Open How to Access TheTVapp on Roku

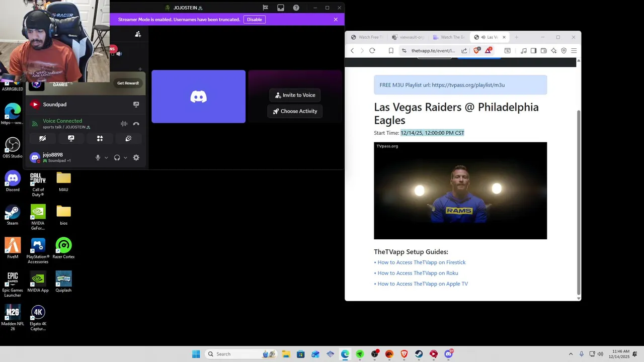coord(418,273)
